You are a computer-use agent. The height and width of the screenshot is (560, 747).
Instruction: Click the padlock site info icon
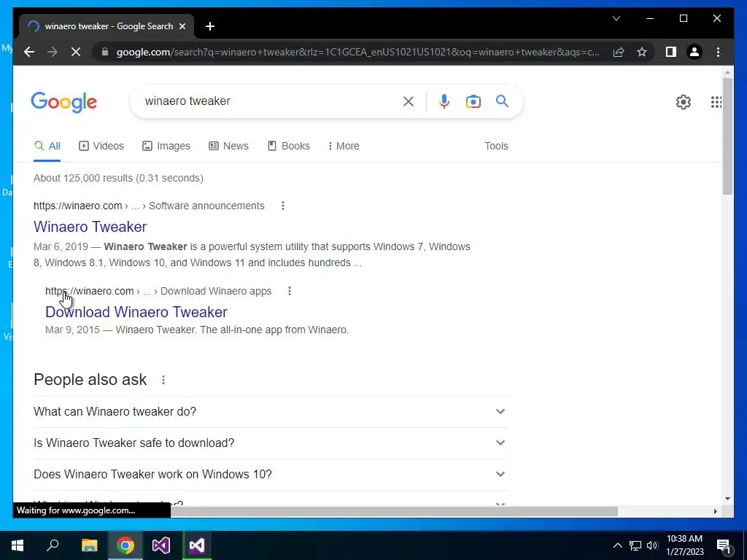coord(105,52)
